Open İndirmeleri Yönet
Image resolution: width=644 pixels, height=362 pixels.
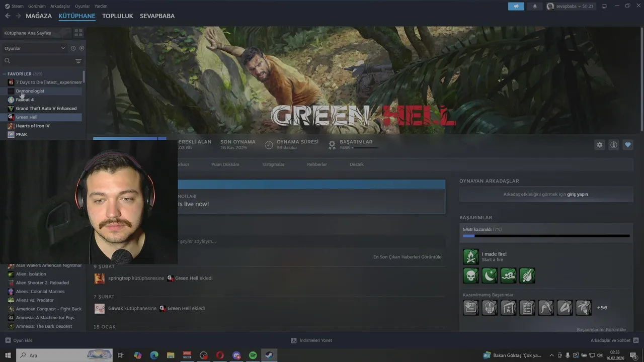311,340
